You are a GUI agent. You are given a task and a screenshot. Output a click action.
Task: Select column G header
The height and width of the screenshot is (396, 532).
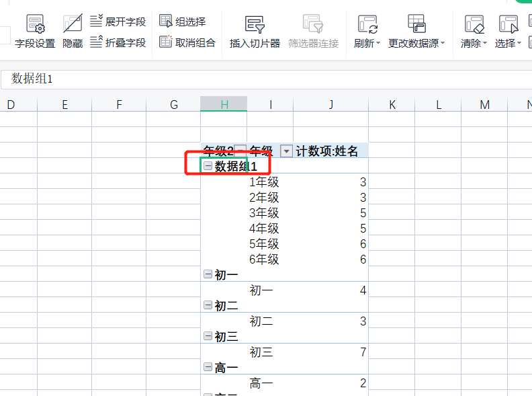tap(173, 104)
